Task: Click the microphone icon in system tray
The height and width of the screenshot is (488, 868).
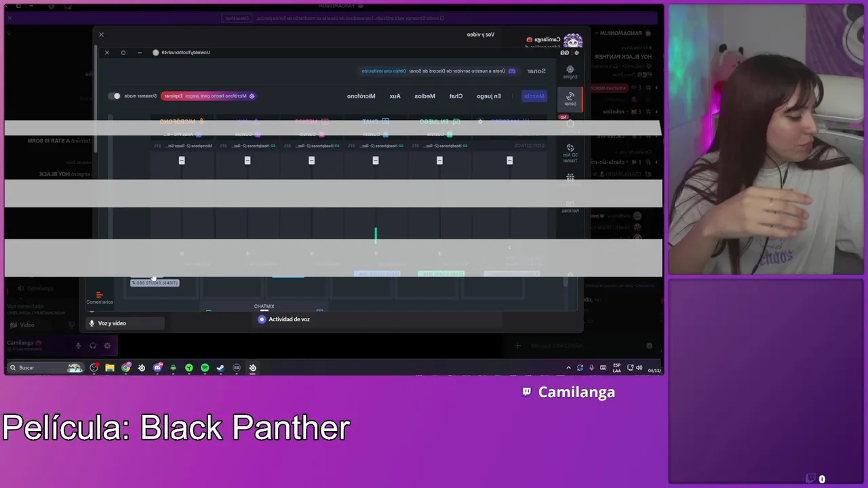Action: (x=591, y=367)
